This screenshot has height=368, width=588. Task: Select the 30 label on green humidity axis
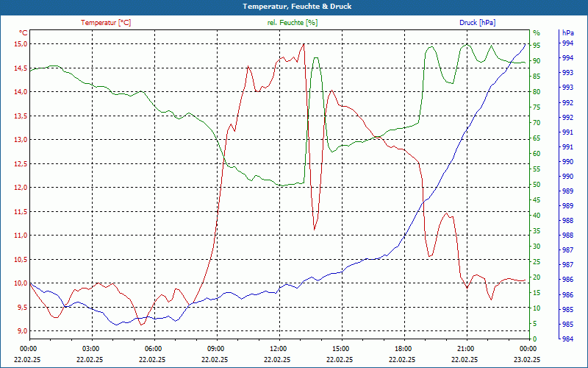click(537, 247)
